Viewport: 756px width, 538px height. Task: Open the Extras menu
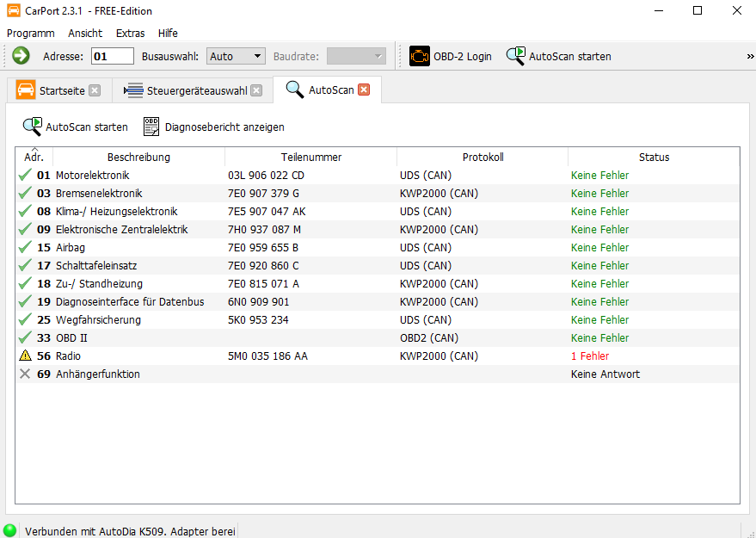click(131, 33)
